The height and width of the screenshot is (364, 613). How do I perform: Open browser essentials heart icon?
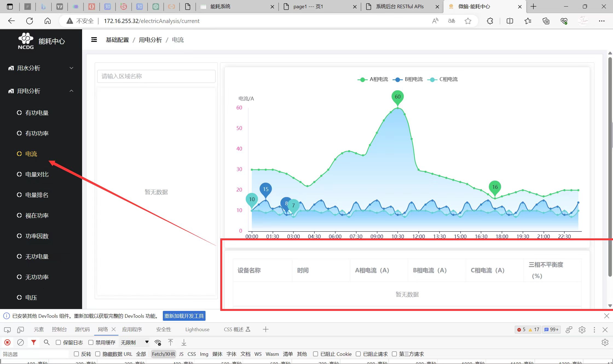[564, 21]
